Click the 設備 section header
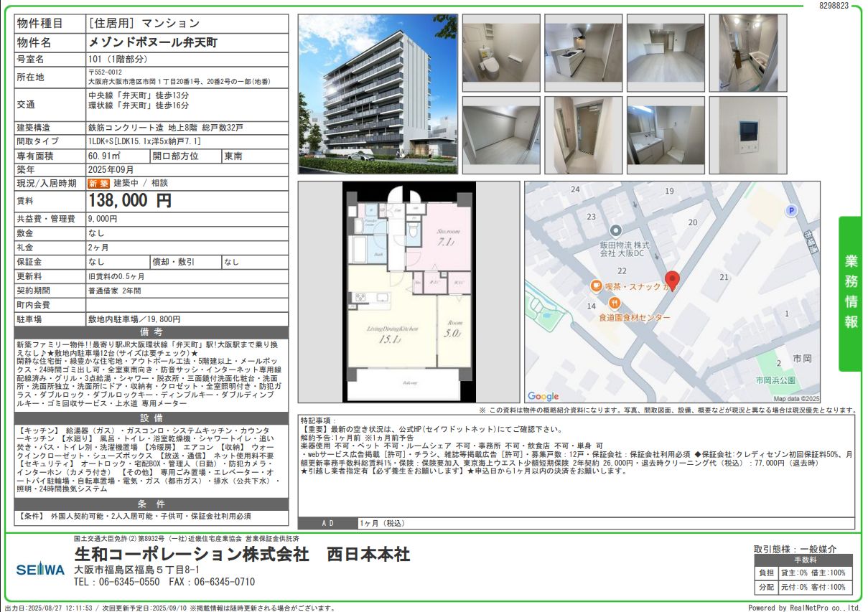Viewport: 868px width, 612px height. coord(151,418)
